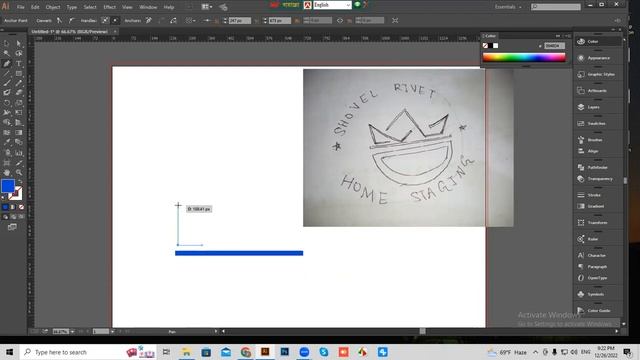
Task: Open the artboard navigation dropdown
Action: 112,332
